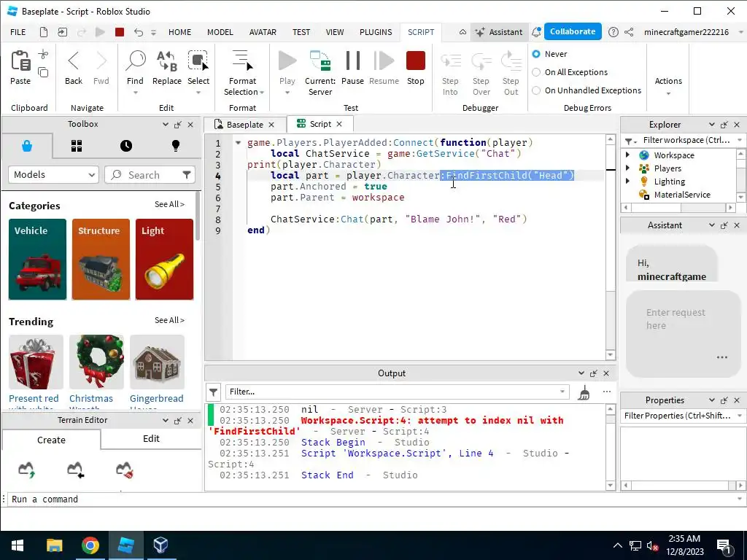Open Toolbox Recent clock tab

(x=125, y=146)
